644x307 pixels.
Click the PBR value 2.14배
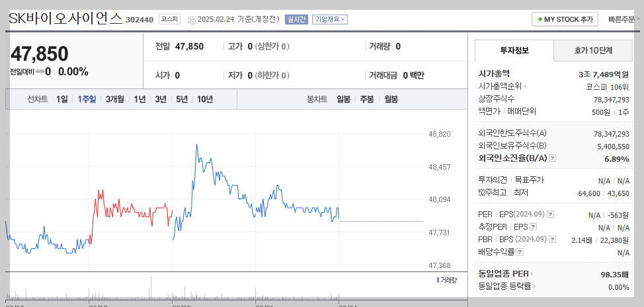coord(582,240)
